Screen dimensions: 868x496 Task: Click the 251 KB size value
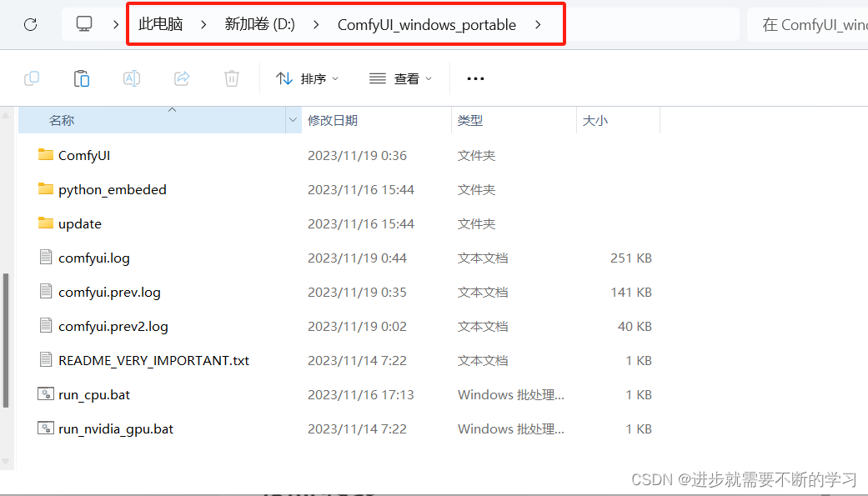point(631,258)
